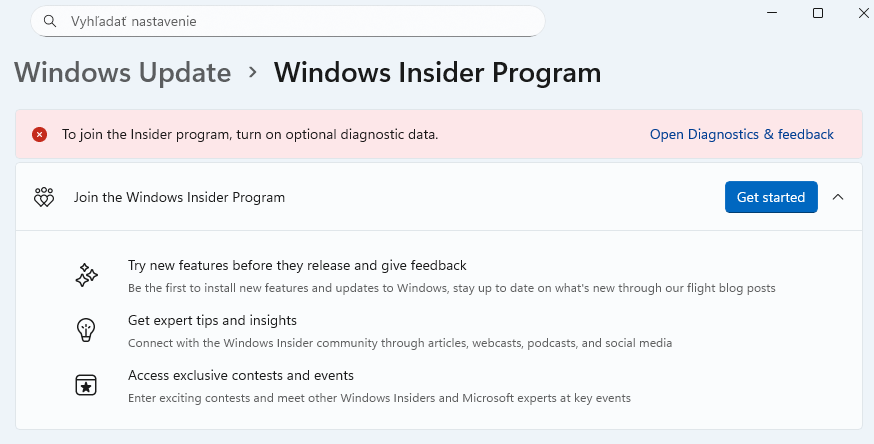
Task: Click the lightbulb expert tips icon
Action: (86, 330)
